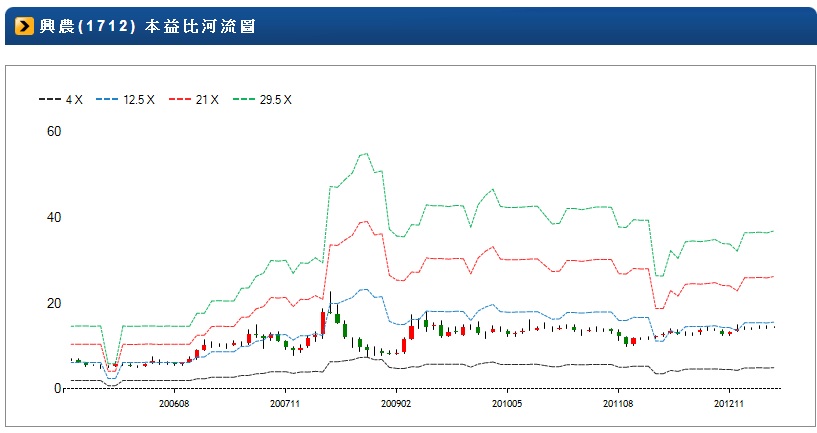817x433 pixels.
Task: Click the 40 y-axis label
Action: pyautogui.click(x=54, y=217)
